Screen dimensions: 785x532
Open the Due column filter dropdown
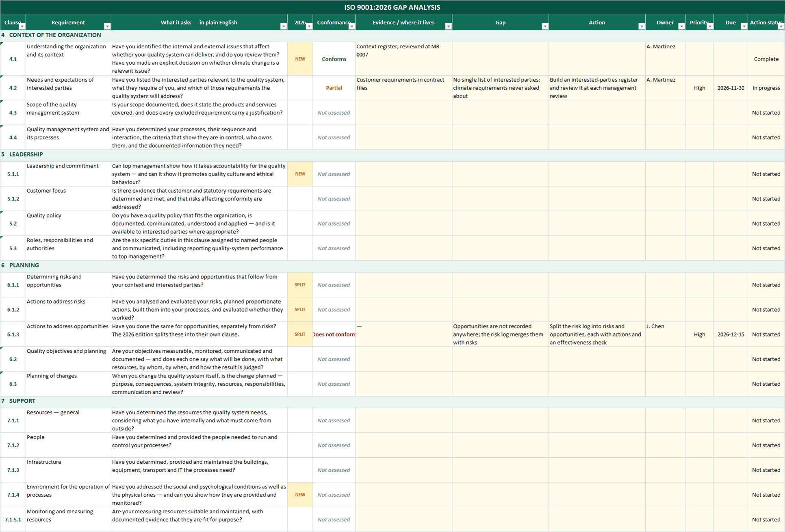coord(744,26)
